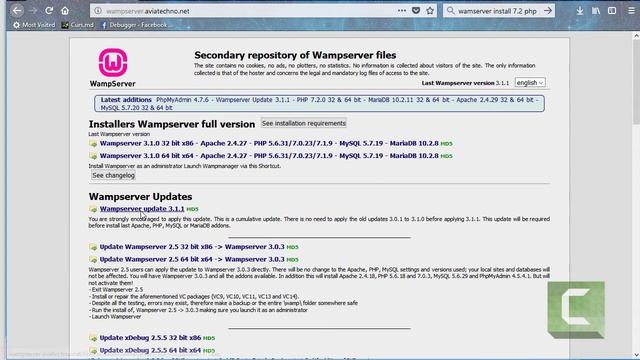Open MD5 link for Wampserver 3.1.0 64 bit
The width and height of the screenshot is (640, 360).
pyautogui.click(x=447, y=156)
